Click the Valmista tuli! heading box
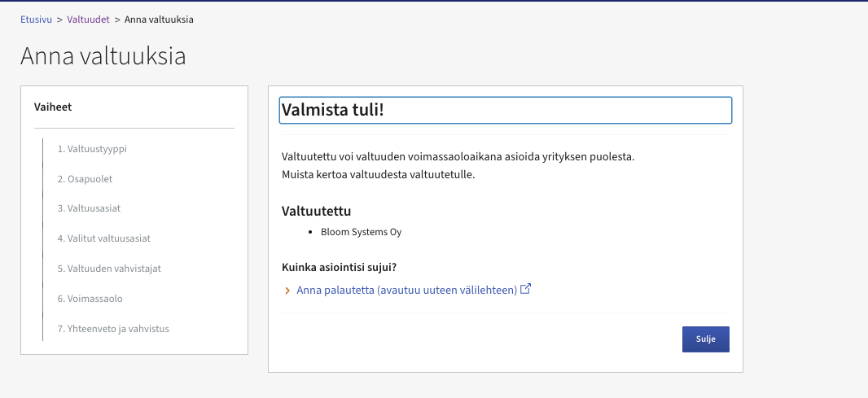Viewport: 868px width, 398px height. [506, 110]
